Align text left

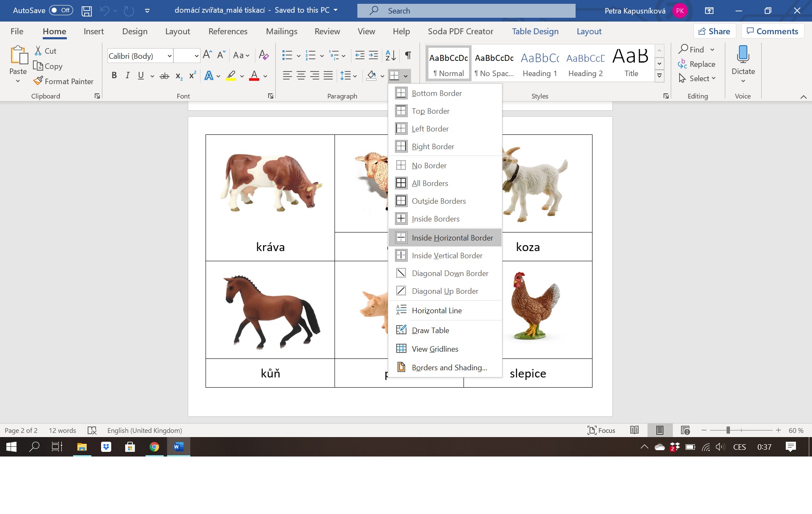(x=287, y=76)
